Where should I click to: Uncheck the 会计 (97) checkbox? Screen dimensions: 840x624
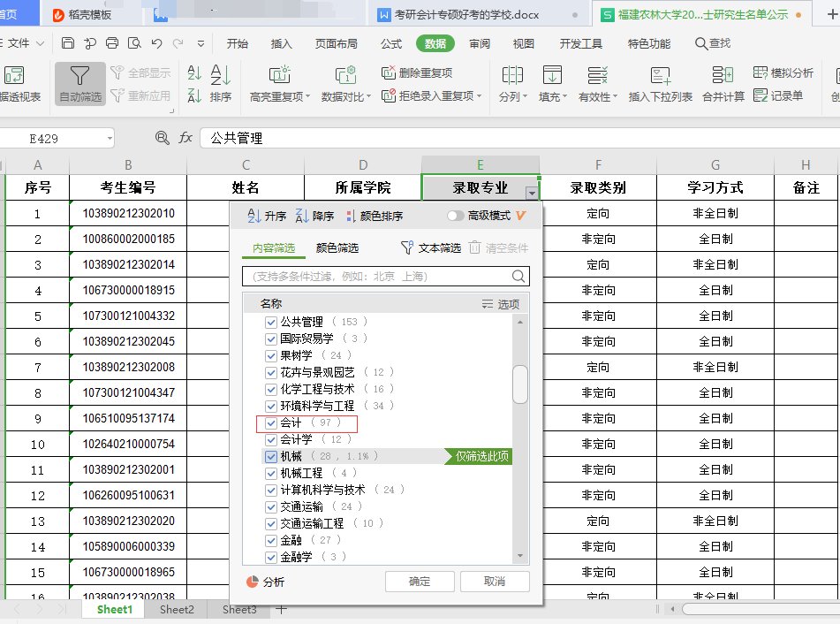[271, 423]
